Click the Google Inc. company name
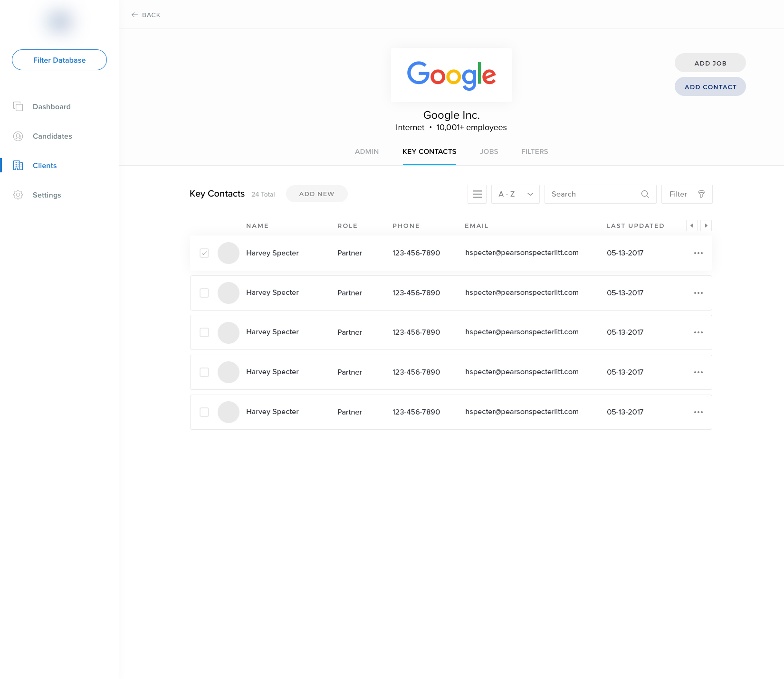 click(451, 115)
